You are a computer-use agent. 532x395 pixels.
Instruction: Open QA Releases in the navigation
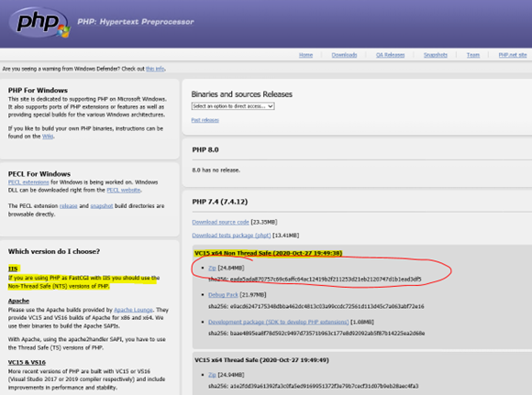[390, 55]
